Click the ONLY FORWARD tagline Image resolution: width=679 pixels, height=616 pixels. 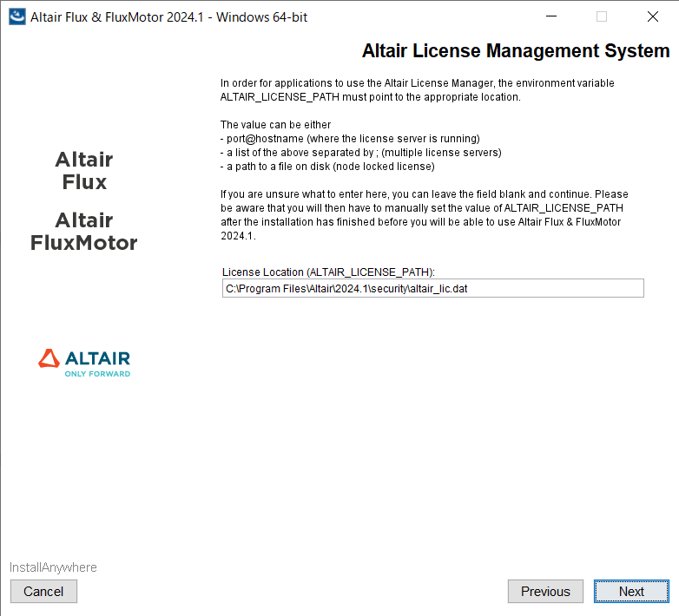pyautogui.click(x=97, y=374)
